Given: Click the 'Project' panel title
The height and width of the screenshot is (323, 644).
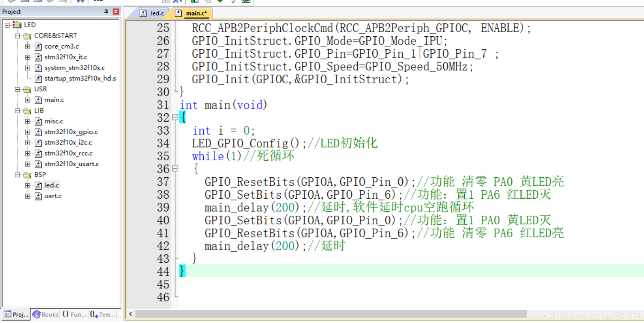Looking at the screenshot, I should tap(12, 12).
